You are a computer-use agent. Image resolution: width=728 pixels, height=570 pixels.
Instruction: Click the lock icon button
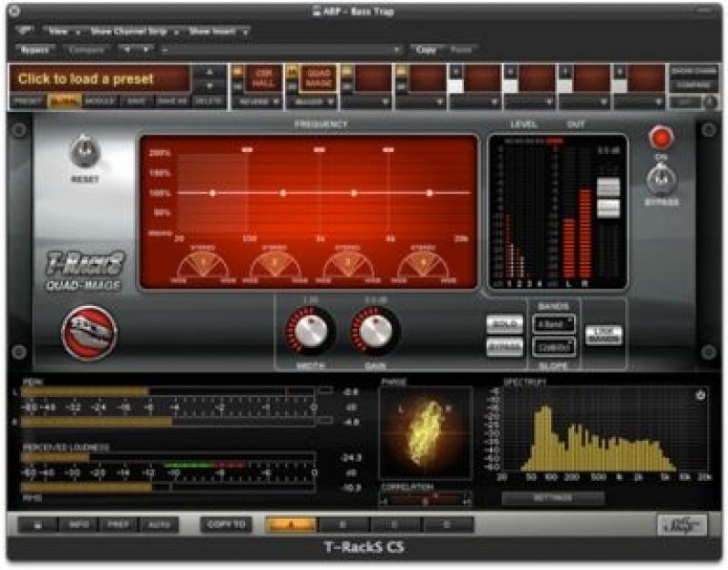click(38, 525)
